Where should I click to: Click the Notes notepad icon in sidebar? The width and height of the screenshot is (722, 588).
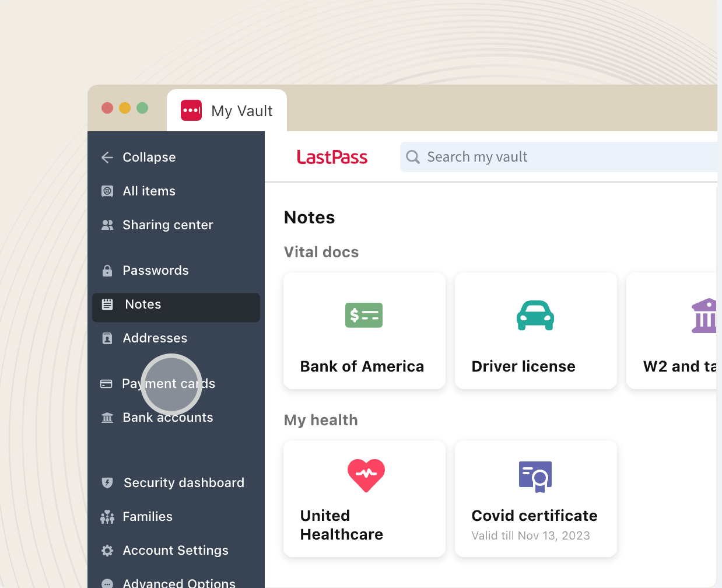click(107, 304)
